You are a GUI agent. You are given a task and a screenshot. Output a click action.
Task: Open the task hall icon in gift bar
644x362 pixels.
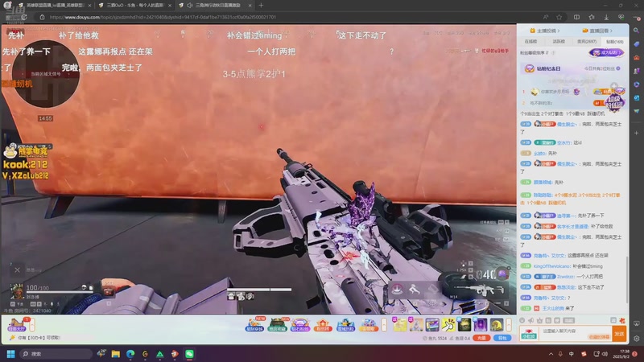tap(17, 325)
